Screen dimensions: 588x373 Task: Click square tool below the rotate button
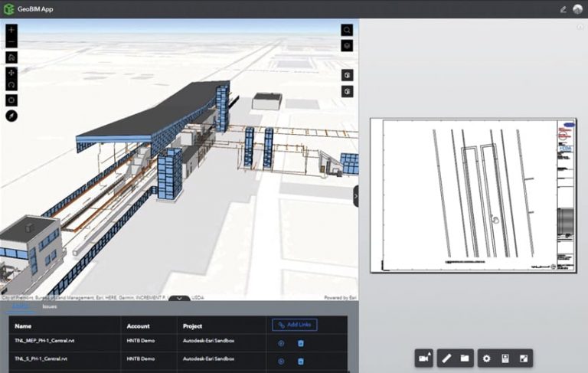click(x=11, y=100)
